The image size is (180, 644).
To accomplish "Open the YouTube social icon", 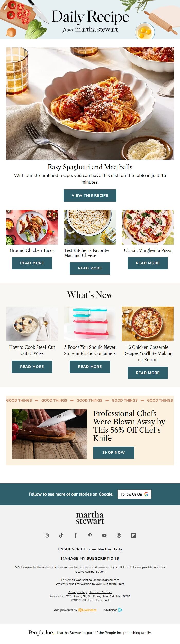I will point(104,535).
